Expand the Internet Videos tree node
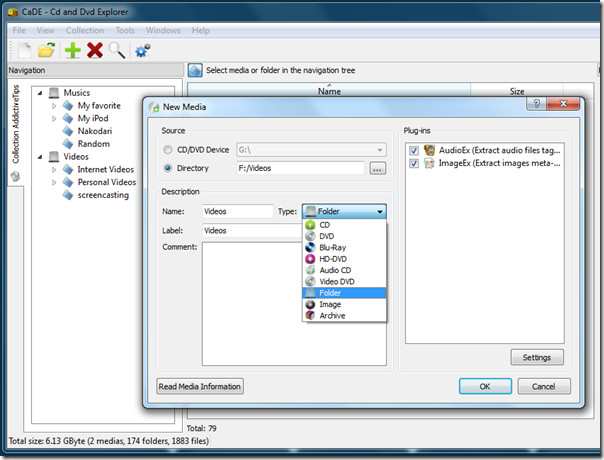Viewport: 604px width, 460px height. pyautogui.click(x=54, y=170)
